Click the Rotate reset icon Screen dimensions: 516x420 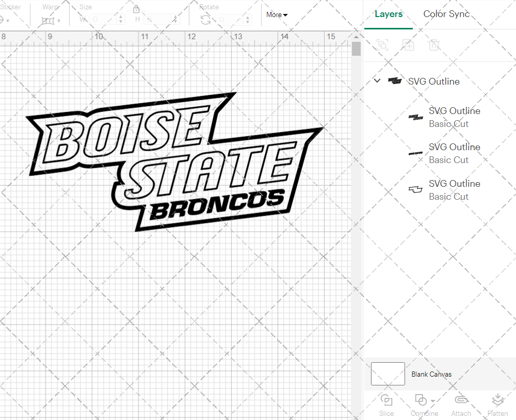[x=205, y=20]
